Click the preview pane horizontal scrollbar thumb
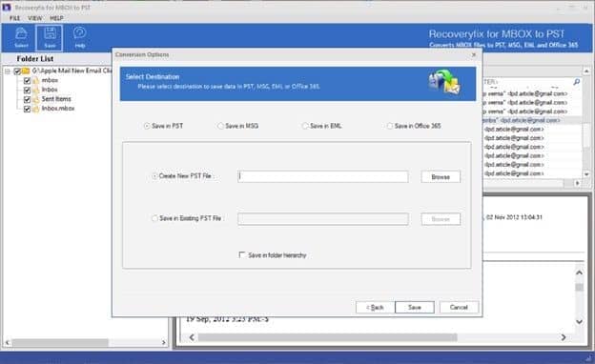 (x=327, y=337)
